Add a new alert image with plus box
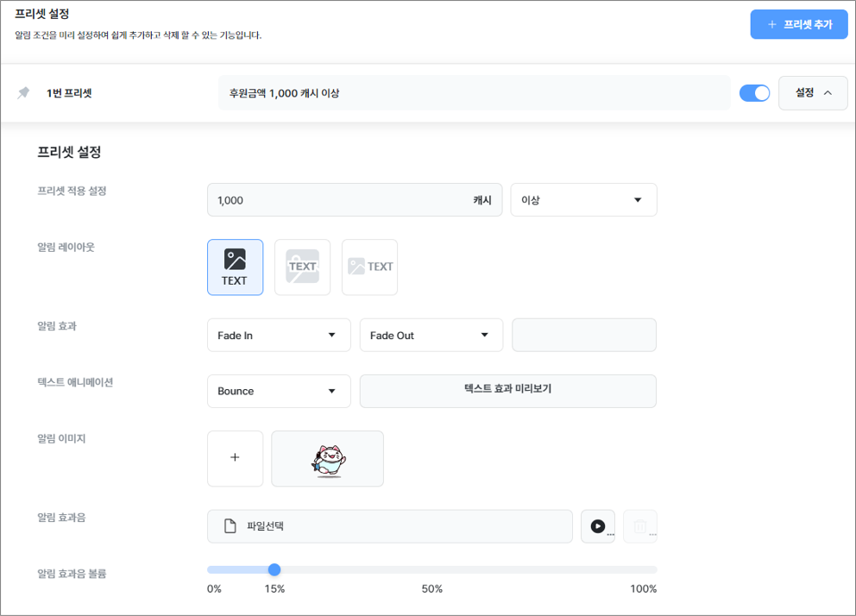The image size is (856, 616). coord(236,458)
